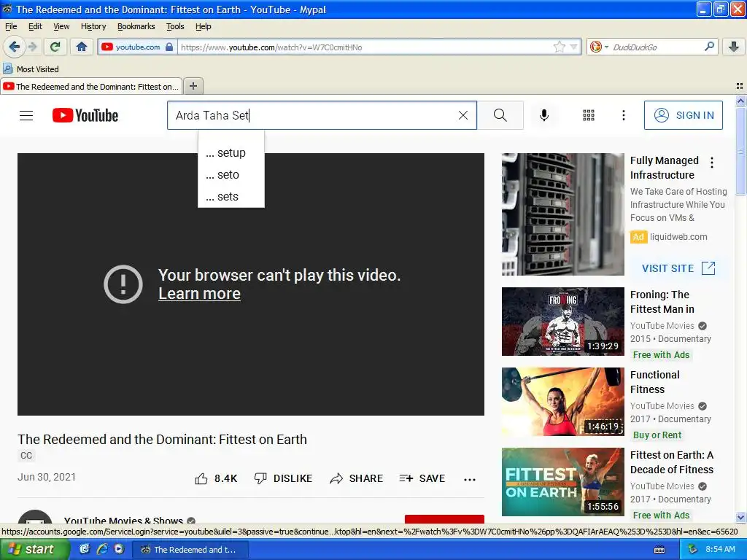Open the Froning movie thumbnail
Viewport: 747px width, 560px height.
click(x=562, y=322)
